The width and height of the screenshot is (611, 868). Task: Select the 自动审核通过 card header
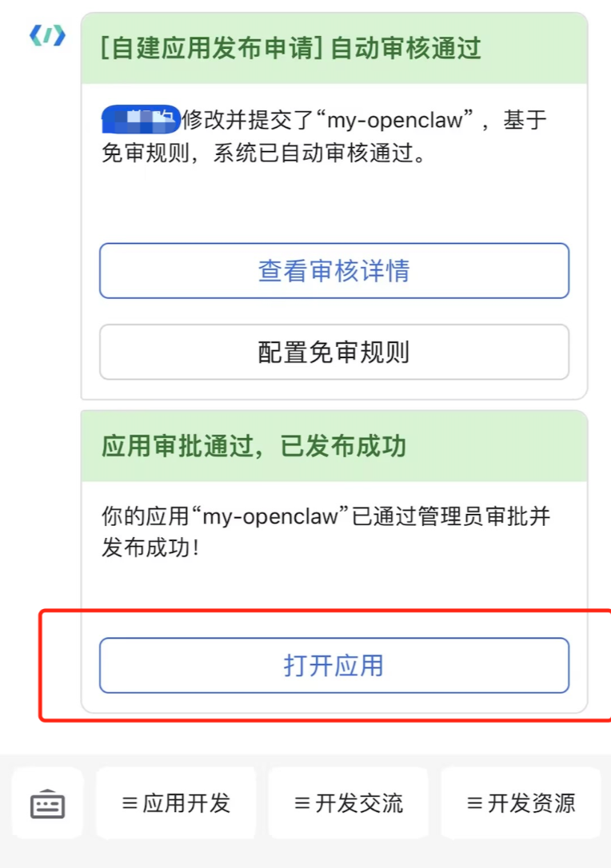click(333, 49)
